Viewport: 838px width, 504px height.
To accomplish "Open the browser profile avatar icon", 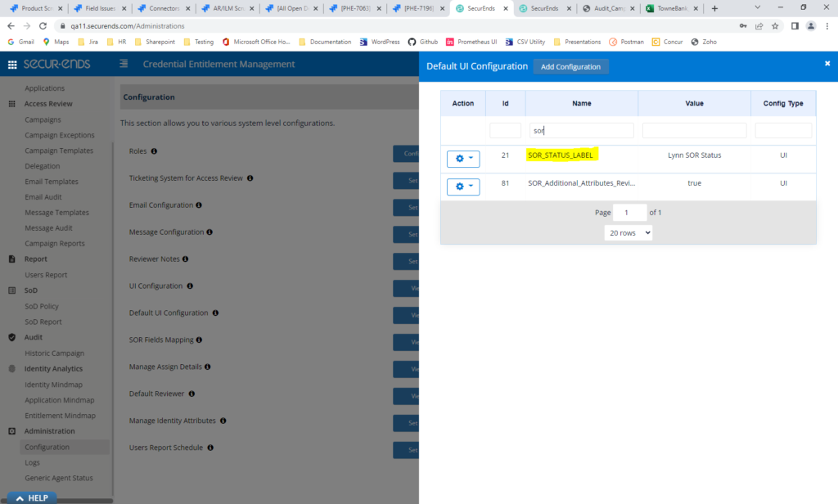I will [811, 25].
